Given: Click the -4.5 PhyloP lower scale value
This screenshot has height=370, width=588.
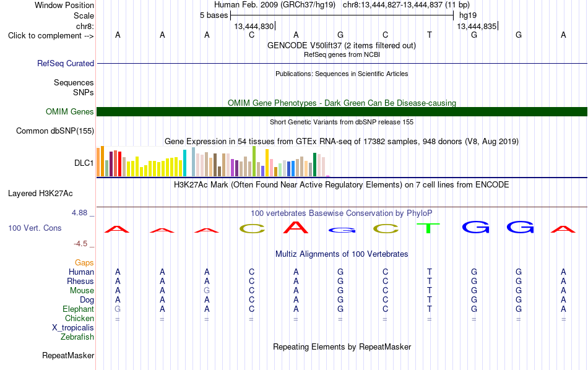Looking at the screenshot, I should click(80, 244).
